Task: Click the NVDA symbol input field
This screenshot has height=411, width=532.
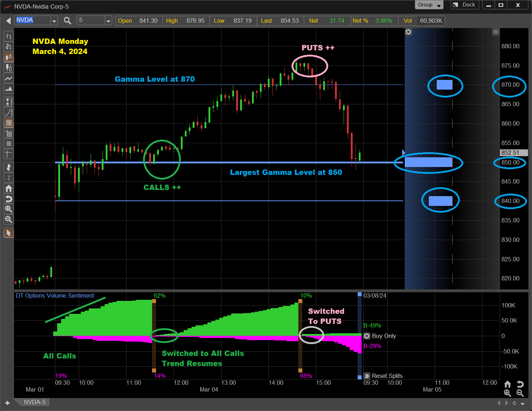Action: [x=33, y=21]
